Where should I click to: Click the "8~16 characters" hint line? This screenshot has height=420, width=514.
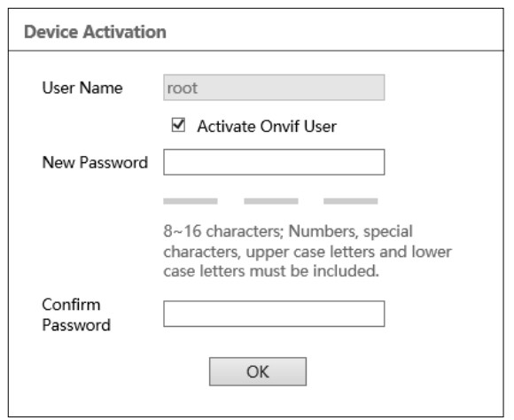pyautogui.click(x=288, y=231)
